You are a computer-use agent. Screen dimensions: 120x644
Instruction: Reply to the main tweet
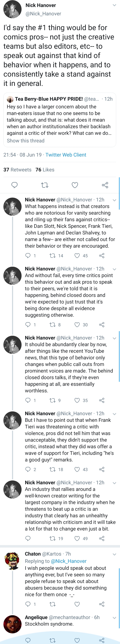(15, 185)
